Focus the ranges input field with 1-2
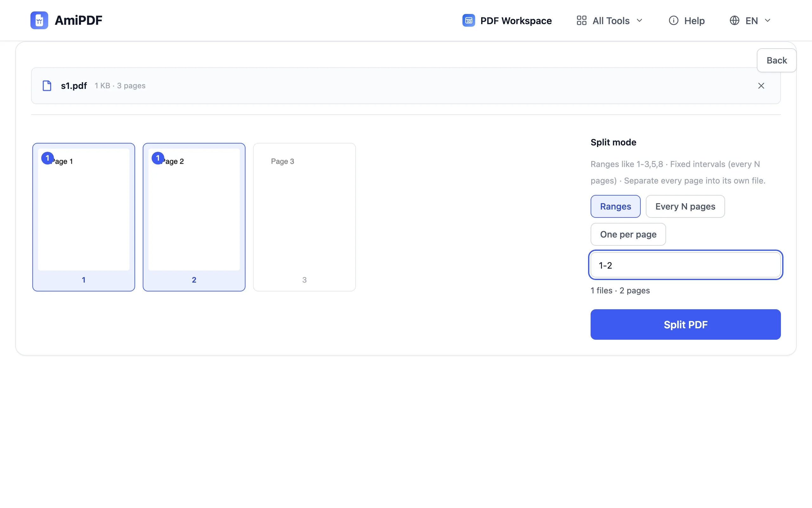812x508 pixels. coord(685,265)
